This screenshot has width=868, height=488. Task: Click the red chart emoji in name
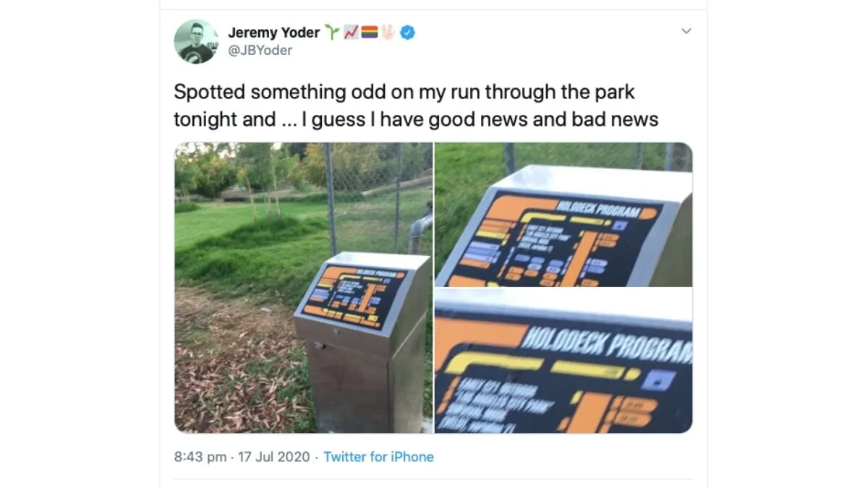(351, 33)
